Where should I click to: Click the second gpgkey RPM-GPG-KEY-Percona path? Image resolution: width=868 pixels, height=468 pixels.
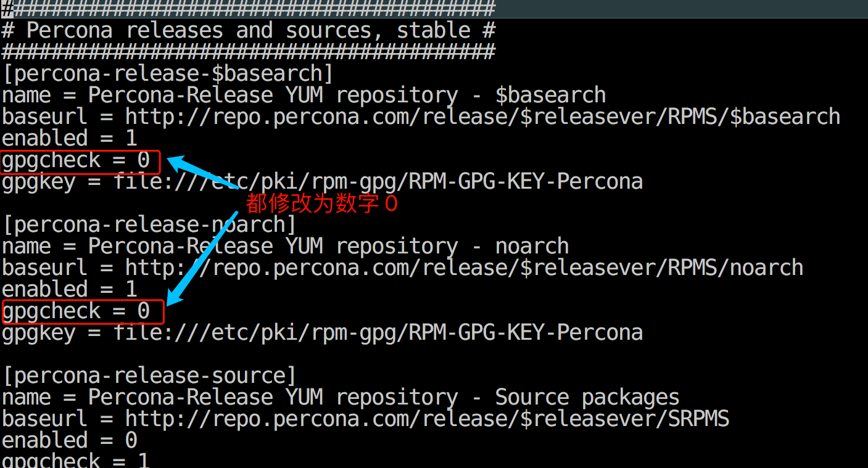(x=378, y=332)
